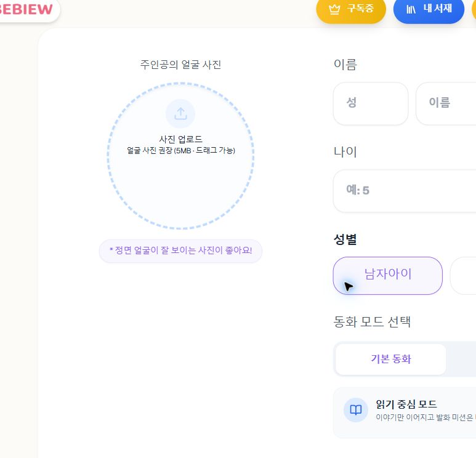Select the 읽기 중심 모드 card
476x458 pixels.
(405, 413)
